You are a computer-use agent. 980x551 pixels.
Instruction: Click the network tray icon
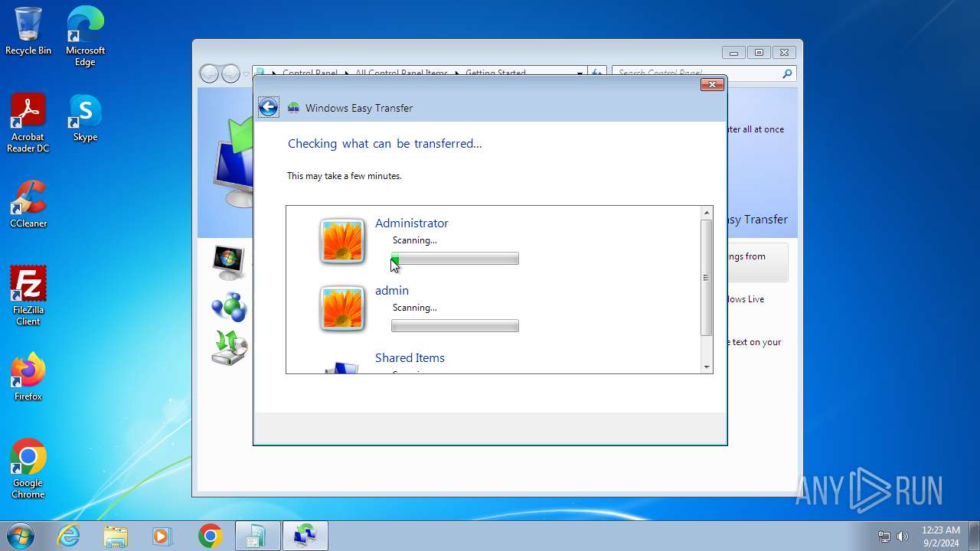coord(884,536)
